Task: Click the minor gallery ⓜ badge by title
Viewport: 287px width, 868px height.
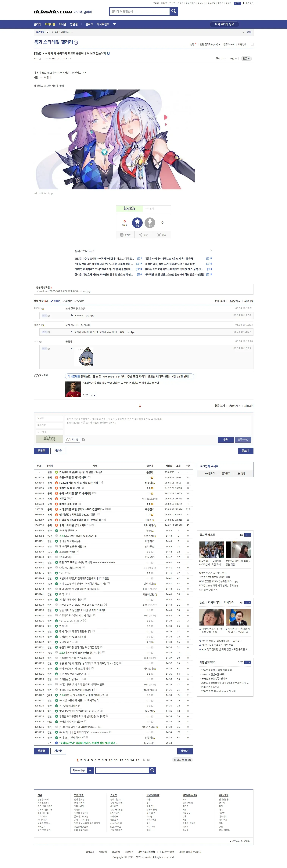Action: pos(75,43)
